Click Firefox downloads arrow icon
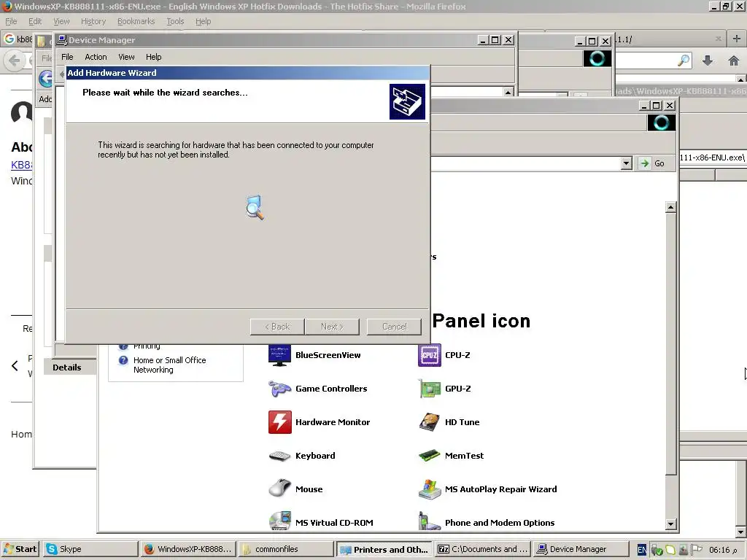Screen dimensions: 747x560 click(708, 61)
